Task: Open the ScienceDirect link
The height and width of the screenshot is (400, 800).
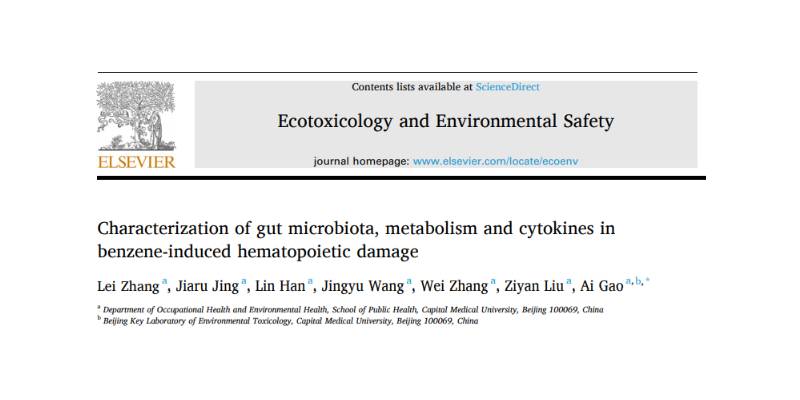Action: (x=507, y=87)
